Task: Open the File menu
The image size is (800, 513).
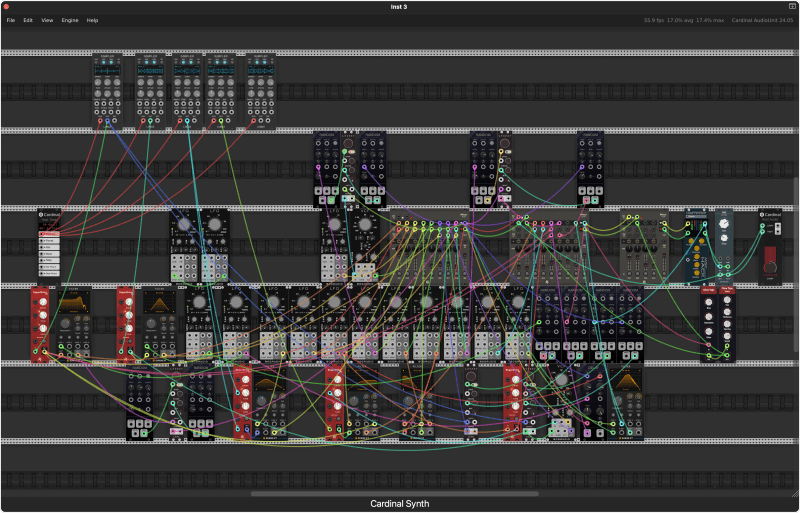Action: point(11,20)
